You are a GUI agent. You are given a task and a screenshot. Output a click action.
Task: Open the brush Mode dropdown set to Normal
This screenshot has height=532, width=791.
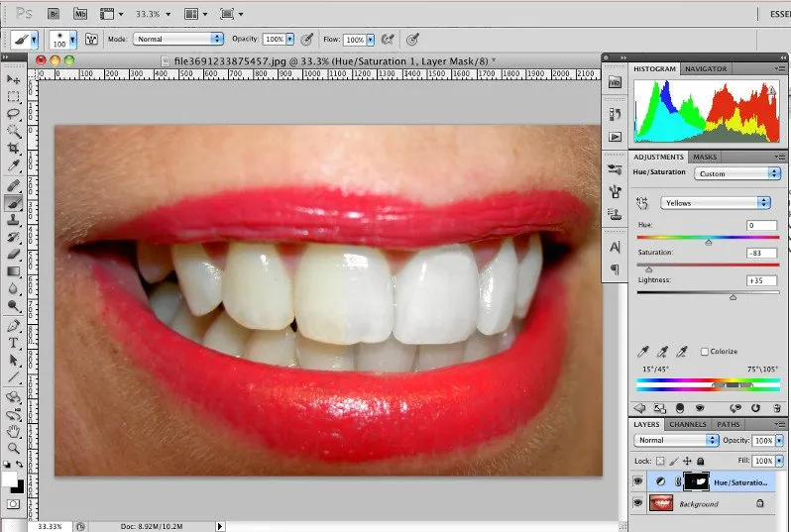pyautogui.click(x=178, y=39)
